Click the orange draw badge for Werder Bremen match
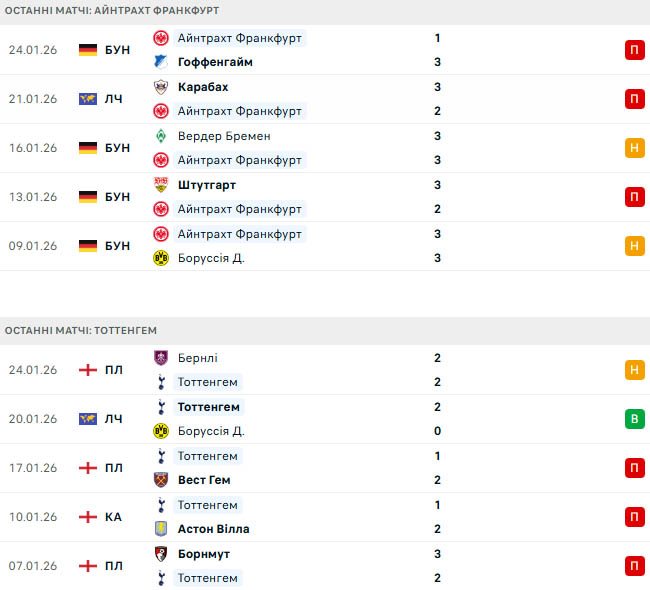This screenshot has height=590, width=650. pos(634,148)
